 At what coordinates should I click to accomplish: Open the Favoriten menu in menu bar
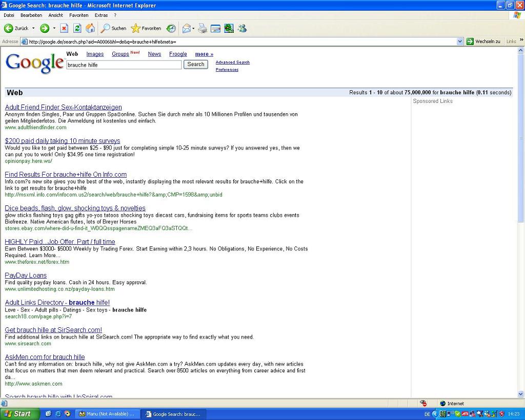coord(78,15)
